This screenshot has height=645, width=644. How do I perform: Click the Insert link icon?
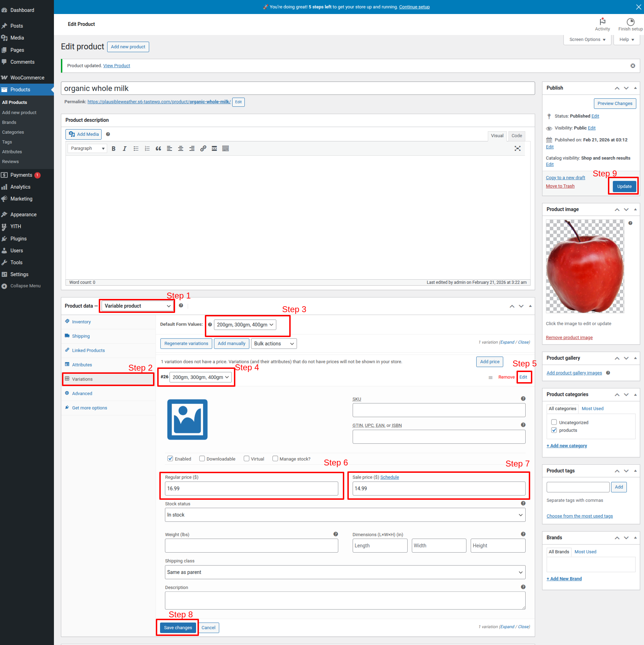(203, 149)
